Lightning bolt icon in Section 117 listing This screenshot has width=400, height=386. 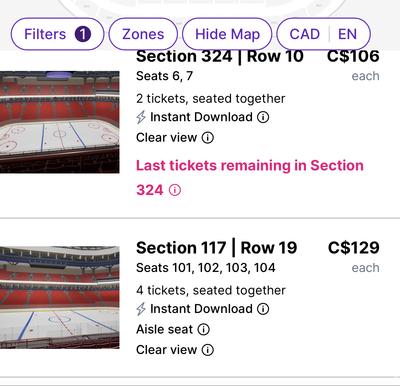pyautogui.click(x=141, y=309)
